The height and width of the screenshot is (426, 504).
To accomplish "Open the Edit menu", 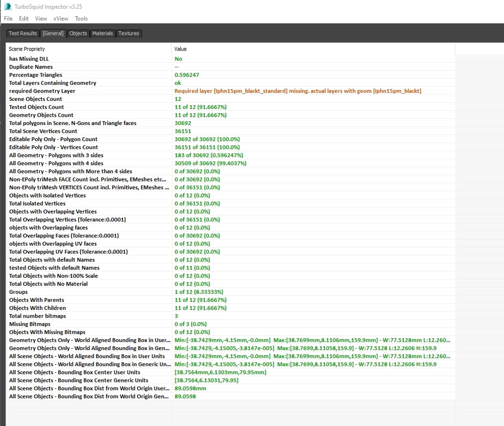I will [x=24, y=19].
